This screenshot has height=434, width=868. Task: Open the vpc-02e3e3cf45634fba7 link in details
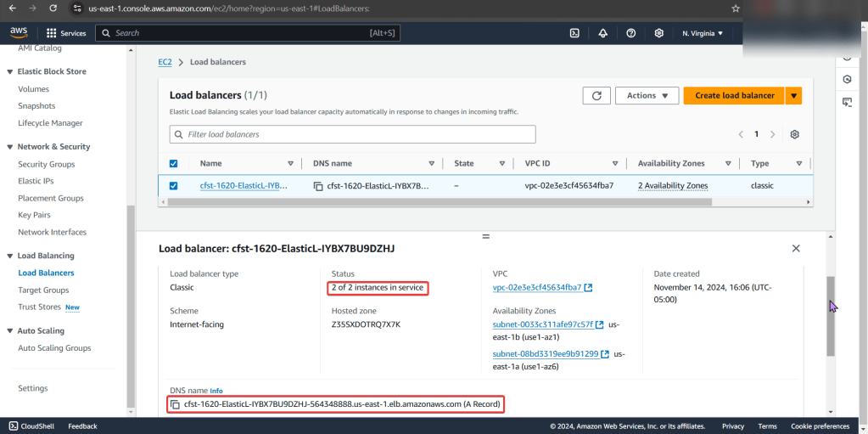coord(536,287)
